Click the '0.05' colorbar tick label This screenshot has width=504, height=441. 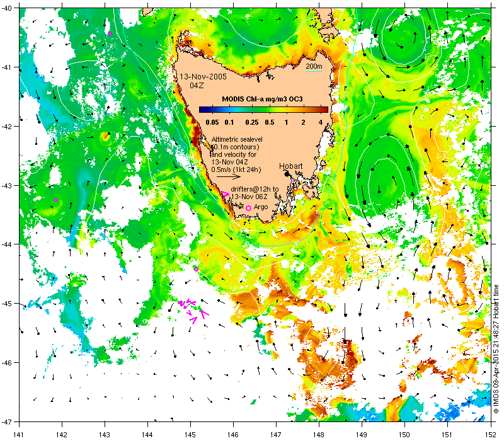coord(212,122)
